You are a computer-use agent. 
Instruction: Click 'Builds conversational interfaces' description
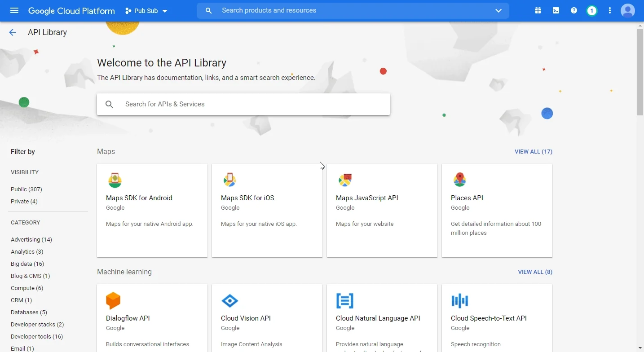point(147,344)
